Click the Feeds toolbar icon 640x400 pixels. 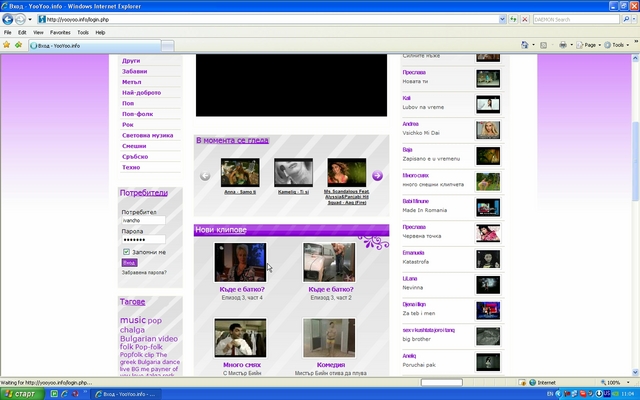coord(543,45)
